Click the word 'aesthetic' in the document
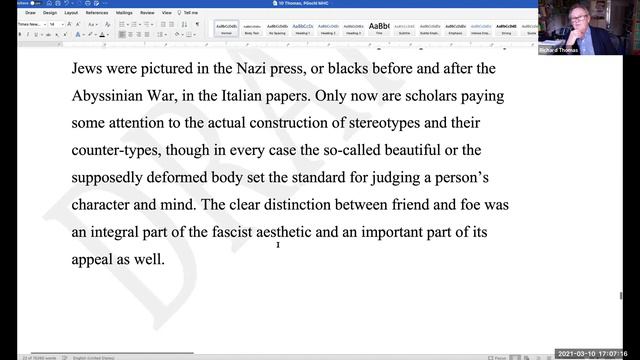Image resolution: width=640 pixels, height=360 pixels. click(x=284, y=232)
